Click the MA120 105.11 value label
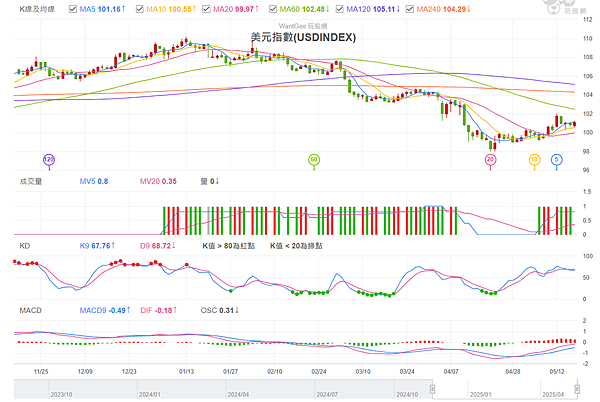Viewport: 600px width, 402px height. (x=373, y=9)
